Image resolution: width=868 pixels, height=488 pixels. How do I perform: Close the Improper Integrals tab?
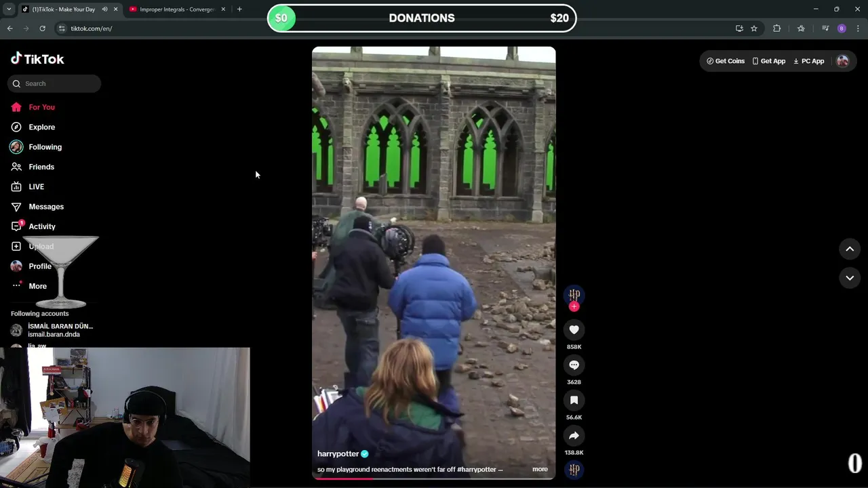tap(223, 9)
